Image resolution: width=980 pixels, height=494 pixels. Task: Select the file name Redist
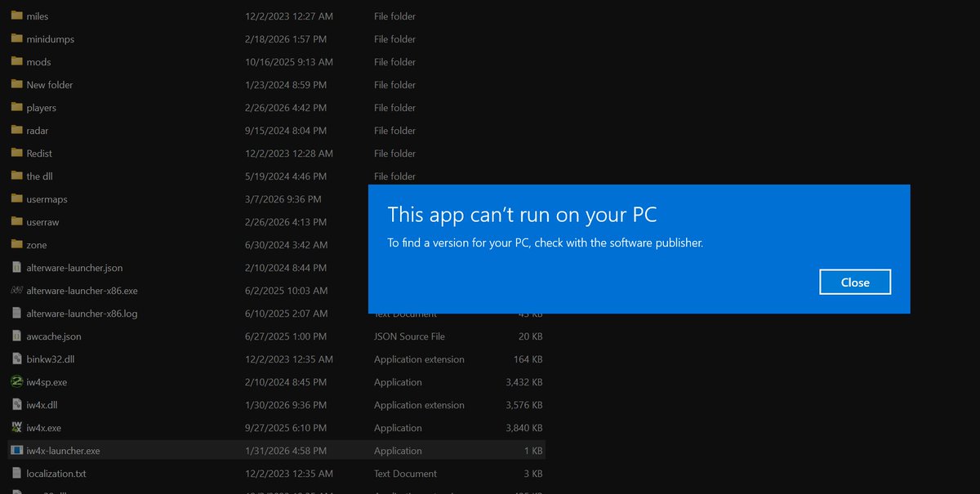(x=39, y=154)
